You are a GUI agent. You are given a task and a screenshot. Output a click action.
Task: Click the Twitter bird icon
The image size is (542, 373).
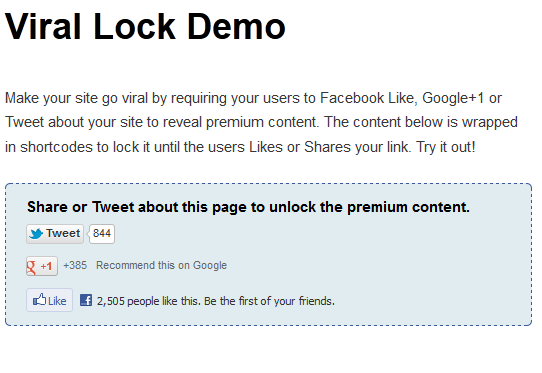tap(36, 234)
